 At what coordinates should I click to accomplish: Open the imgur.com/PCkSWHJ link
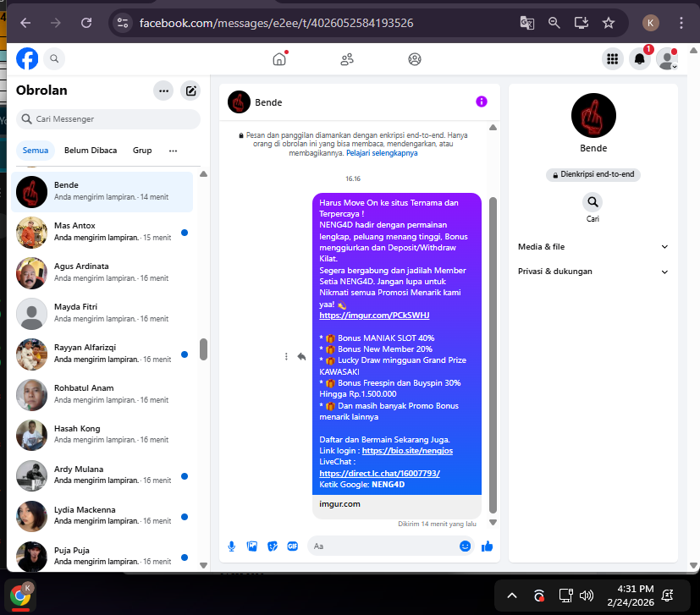click(x=374, y=316)
